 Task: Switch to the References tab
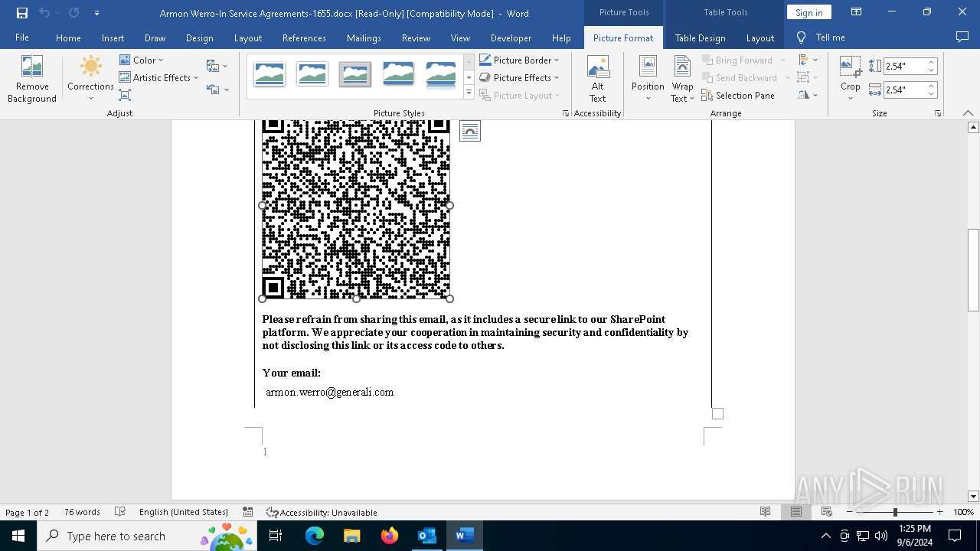(304, 37)
